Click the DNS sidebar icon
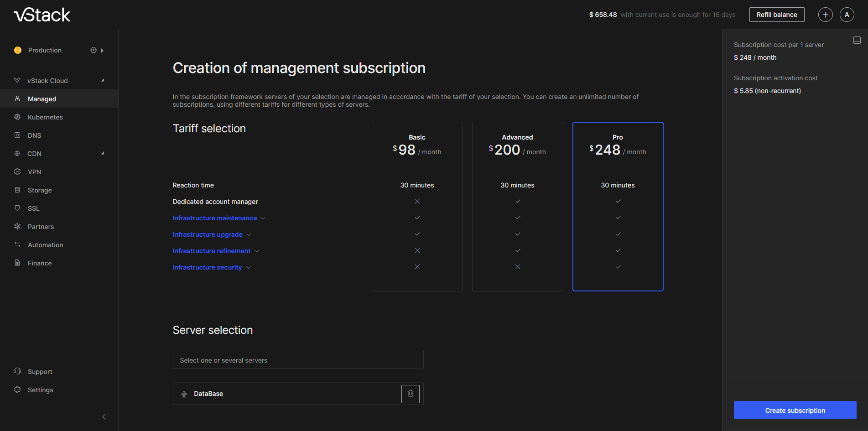Screen dimensions: 868x431 17,135
